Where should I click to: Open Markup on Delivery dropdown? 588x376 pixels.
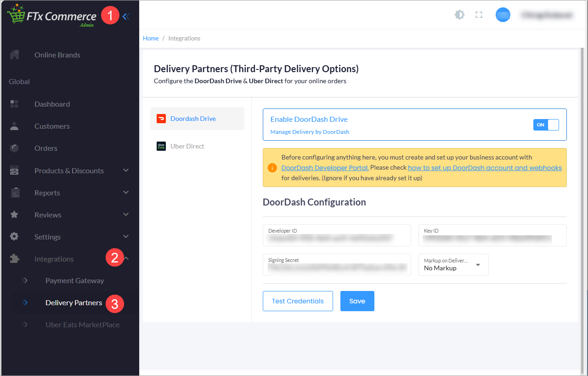(x=453, y=265)
